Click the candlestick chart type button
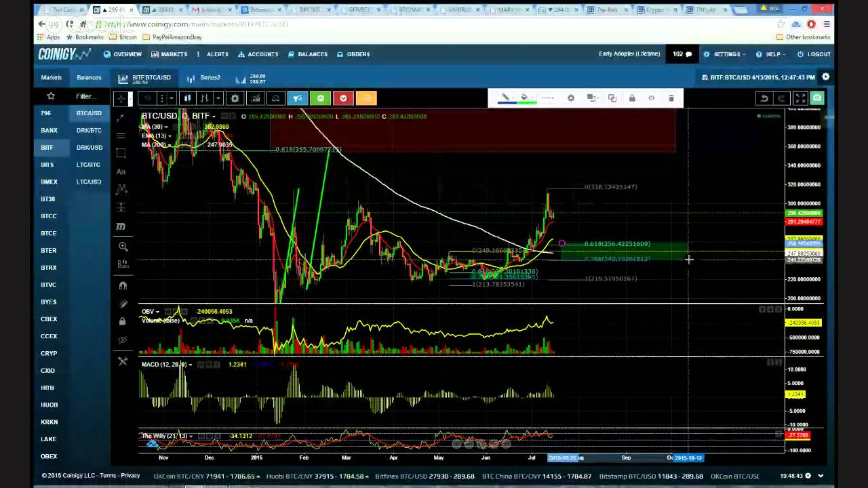868x488 pixels. [x=188, y=98]
